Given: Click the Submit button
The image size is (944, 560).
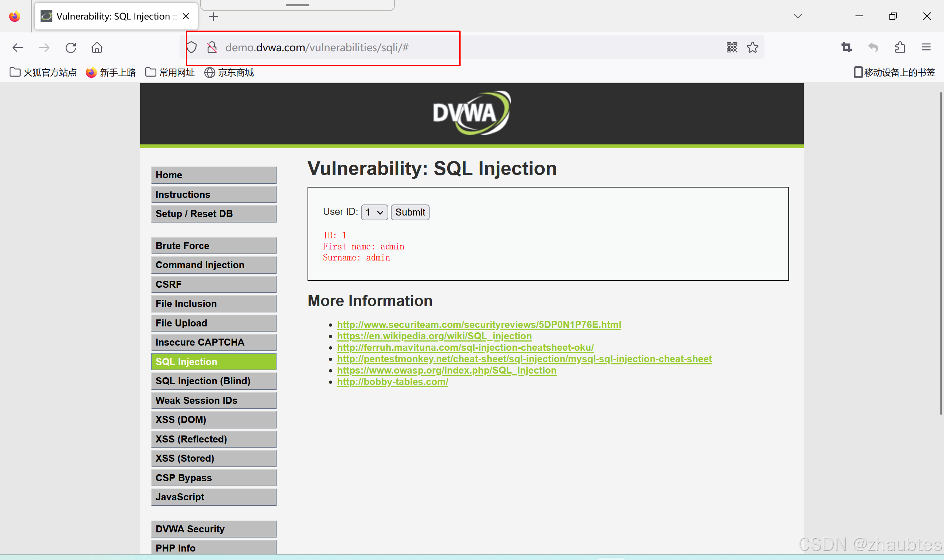Looking at the screenshot, I should [410, 212].
